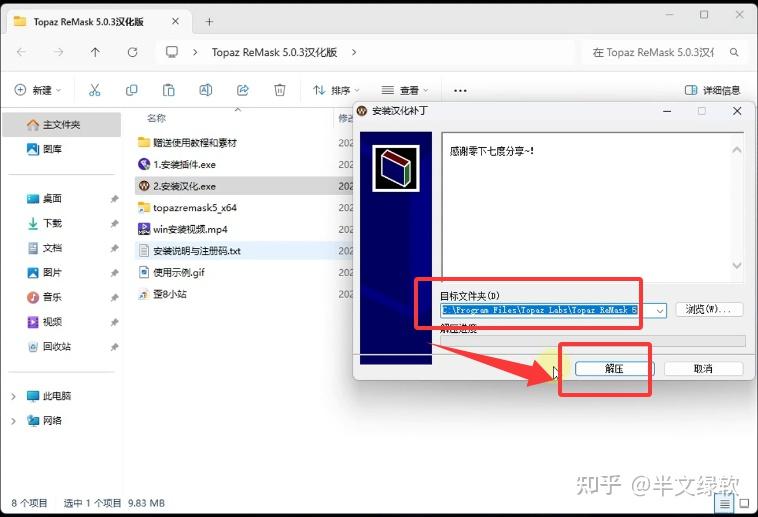
Task: Open the 排序 sort dropdown
Action: pos(336,90)
